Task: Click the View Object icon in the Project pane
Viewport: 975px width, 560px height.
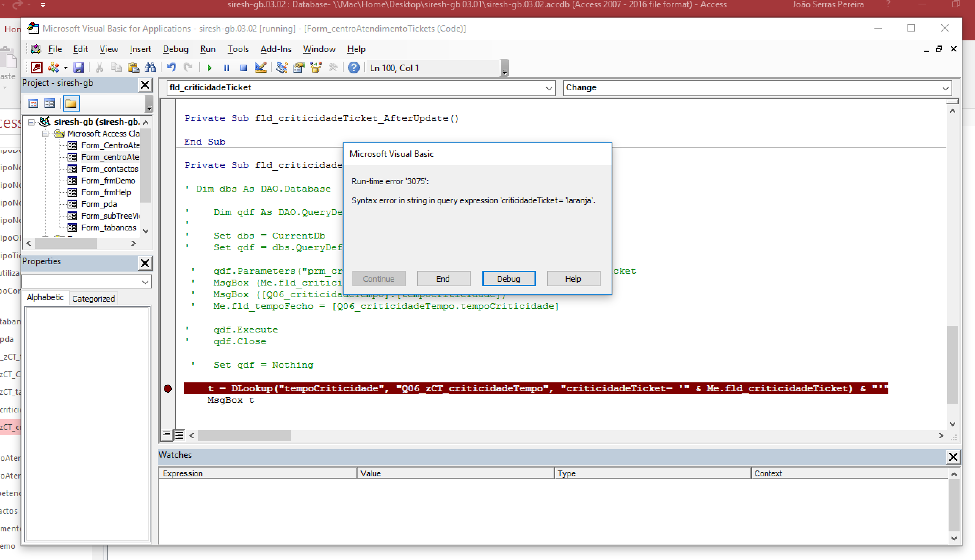Action: pyautogui.click(x=50, y=103)
